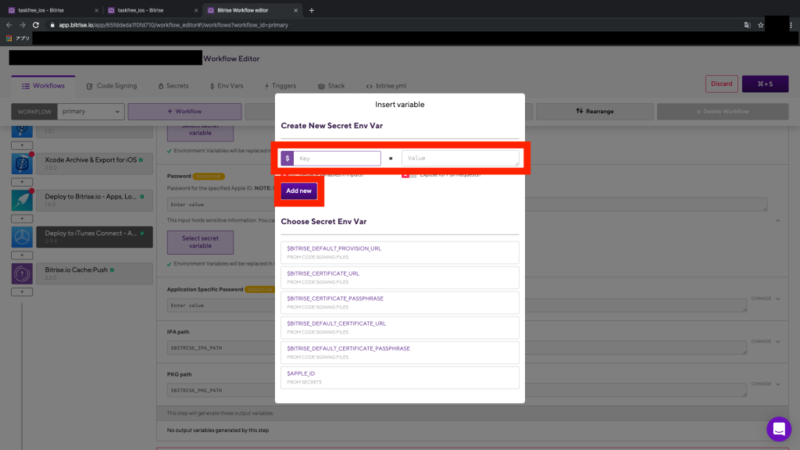This screenshot has width=800, height=450.
Task: Select $BITRISE_CERTIFICATE_URL secret variable
Action: point(399,277)
